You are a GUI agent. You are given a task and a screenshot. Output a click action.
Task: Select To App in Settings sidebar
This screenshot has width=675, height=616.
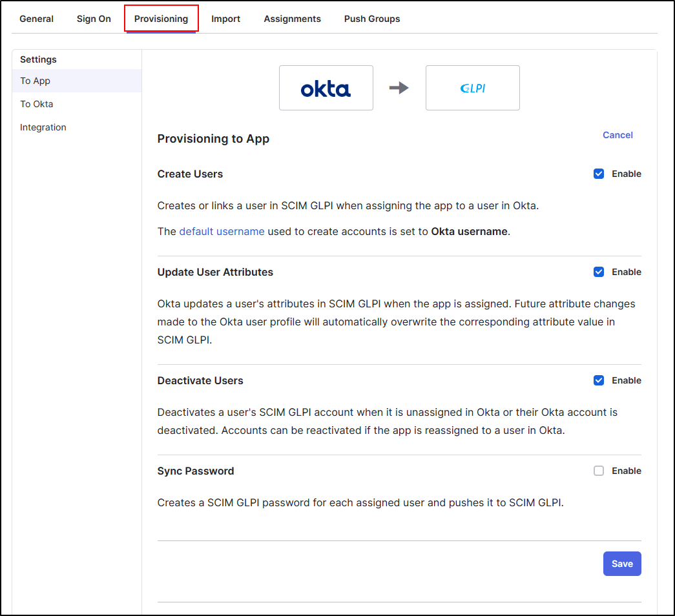point(36,81)
